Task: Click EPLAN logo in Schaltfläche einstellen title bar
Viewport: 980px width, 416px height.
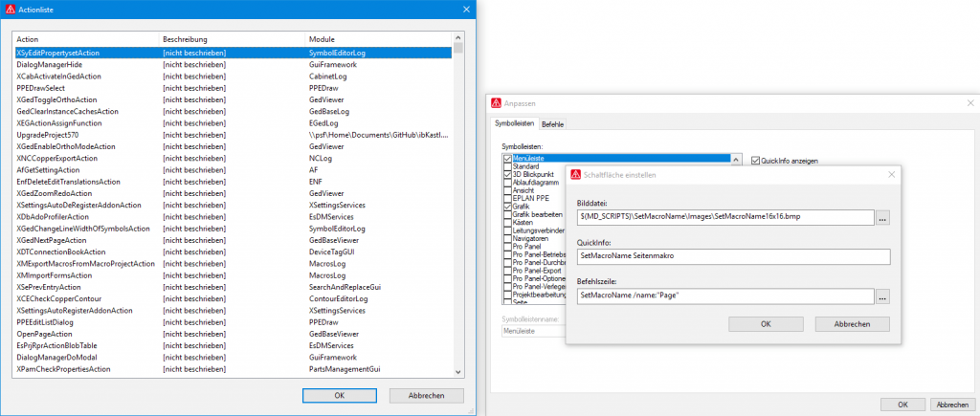Action: pos(575,175)
